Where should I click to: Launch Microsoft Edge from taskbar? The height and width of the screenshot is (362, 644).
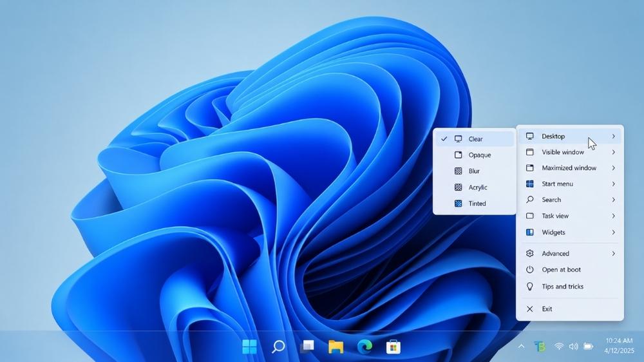[x=365, y=347]
